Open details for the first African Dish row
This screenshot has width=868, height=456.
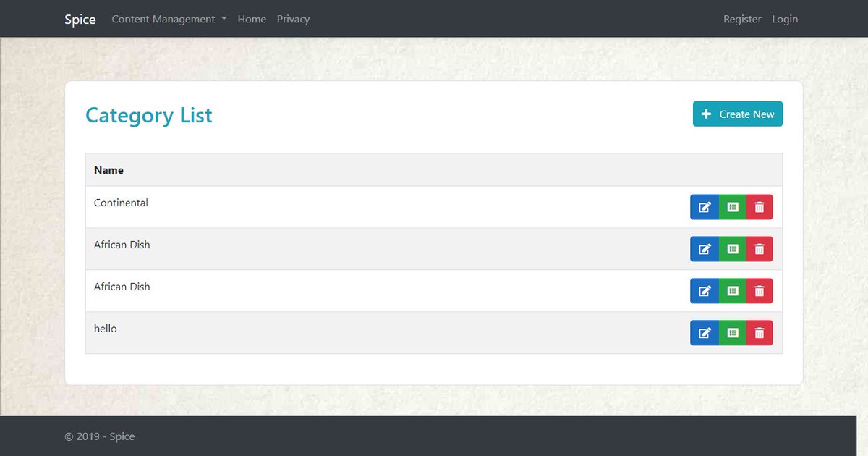733,249
